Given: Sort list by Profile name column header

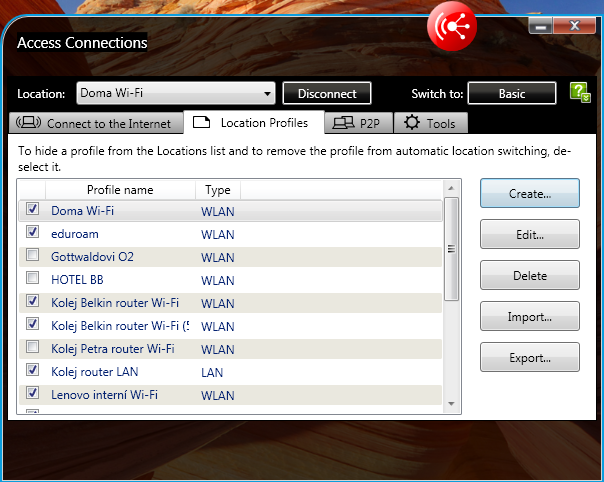Looking at the screenshot, I should point(120,190).
